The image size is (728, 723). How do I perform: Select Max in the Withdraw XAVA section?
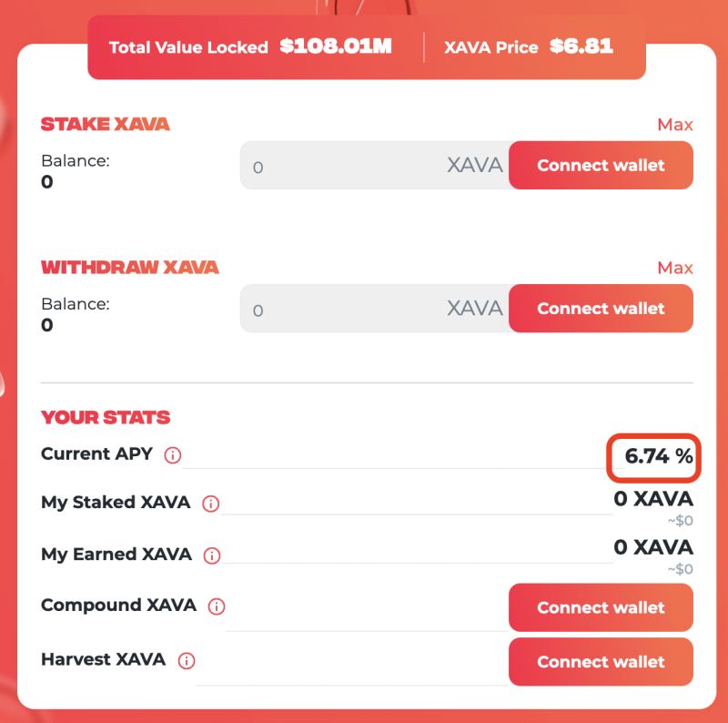675,268
